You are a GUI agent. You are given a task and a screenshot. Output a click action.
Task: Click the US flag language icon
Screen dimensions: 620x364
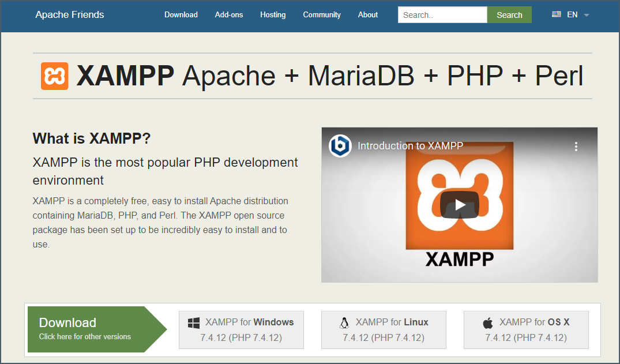click(x=557, y=14)
